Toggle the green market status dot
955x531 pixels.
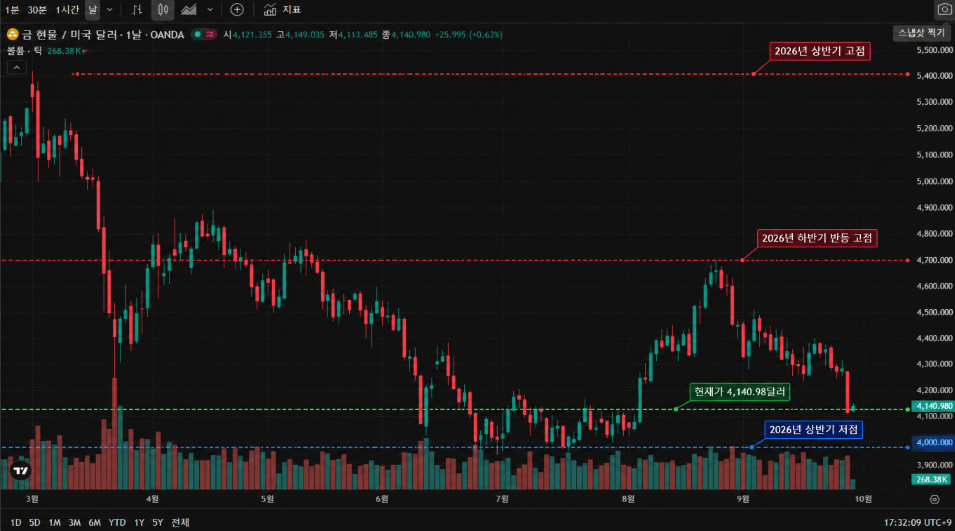coord(197,35)
